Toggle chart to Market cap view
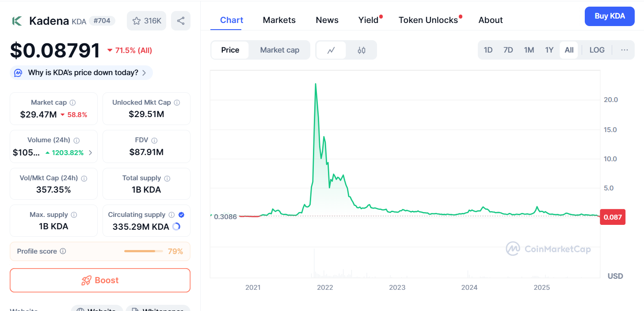The image size is (644, 311). coord(279,50)
